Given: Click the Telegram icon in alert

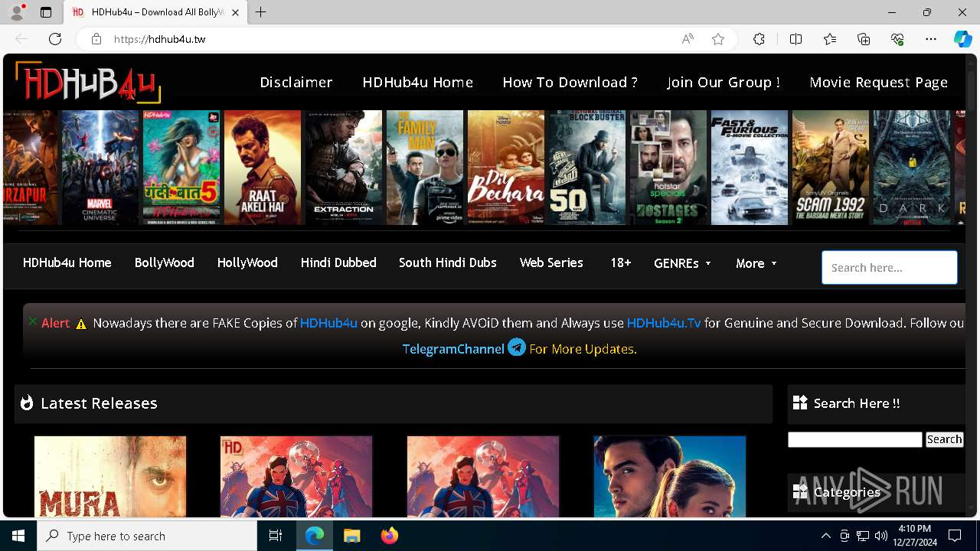Looking at the screenshot, I should pos(517,347).
